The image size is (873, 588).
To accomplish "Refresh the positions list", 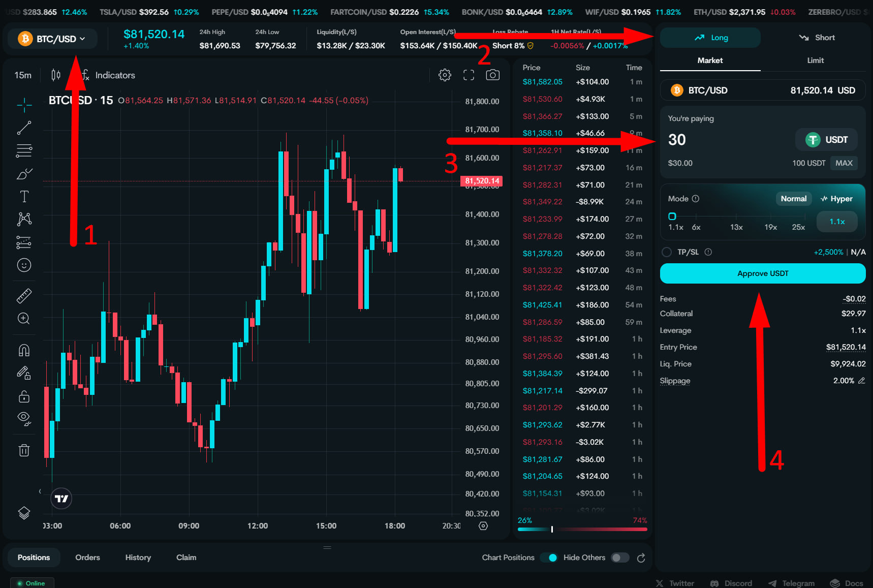I will coord(641,558).
